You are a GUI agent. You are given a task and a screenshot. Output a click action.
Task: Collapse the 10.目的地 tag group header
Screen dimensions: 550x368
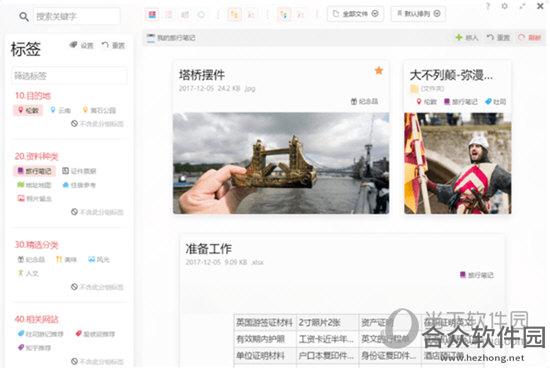point(33,96)
